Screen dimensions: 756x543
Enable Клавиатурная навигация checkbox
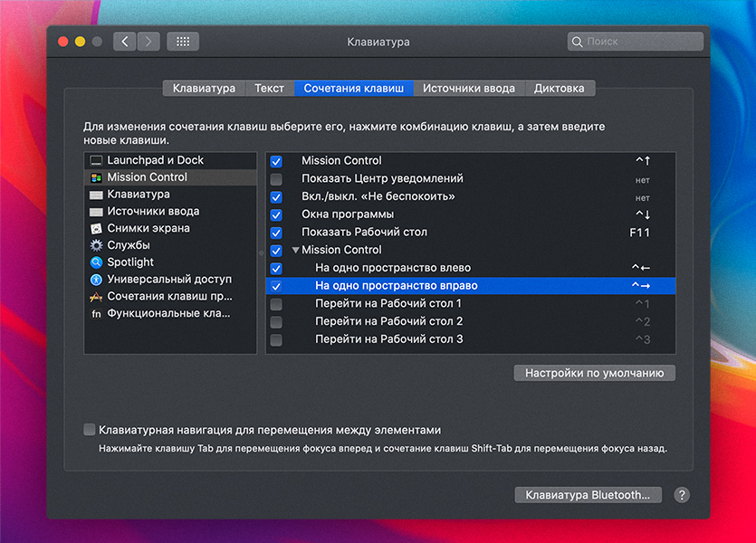pos(90,430)
